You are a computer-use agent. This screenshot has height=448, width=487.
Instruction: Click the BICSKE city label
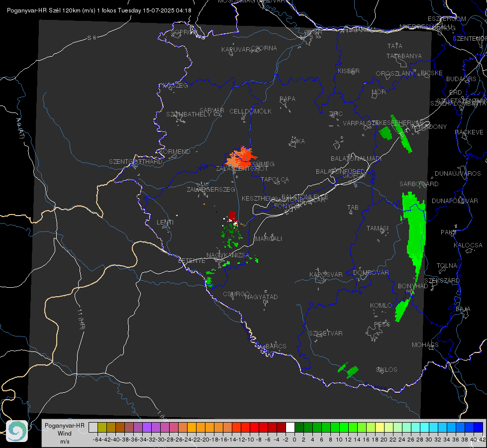coord(432,73)
